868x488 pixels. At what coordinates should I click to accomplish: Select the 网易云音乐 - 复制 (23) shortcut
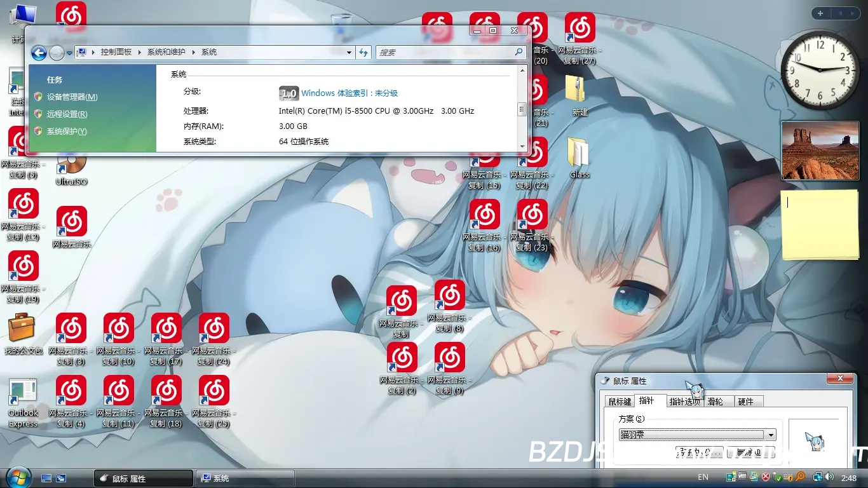click(x=532, y=226)
